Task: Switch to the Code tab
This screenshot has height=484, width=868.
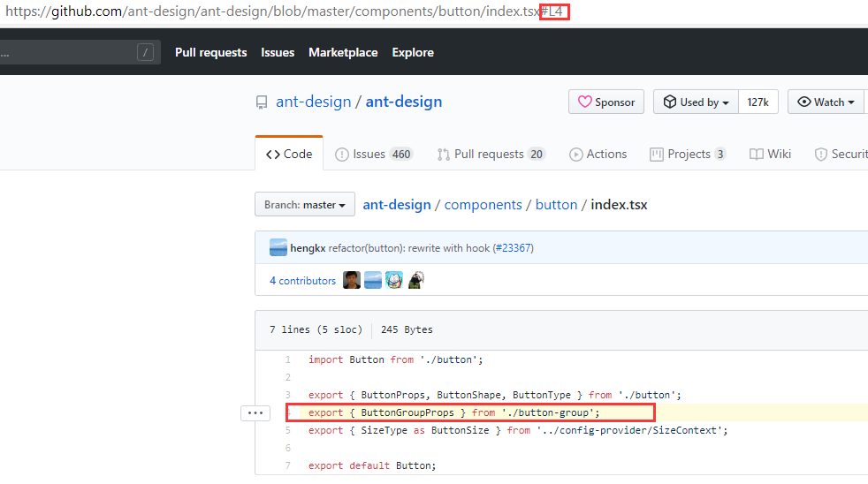Action: (289, 154)
